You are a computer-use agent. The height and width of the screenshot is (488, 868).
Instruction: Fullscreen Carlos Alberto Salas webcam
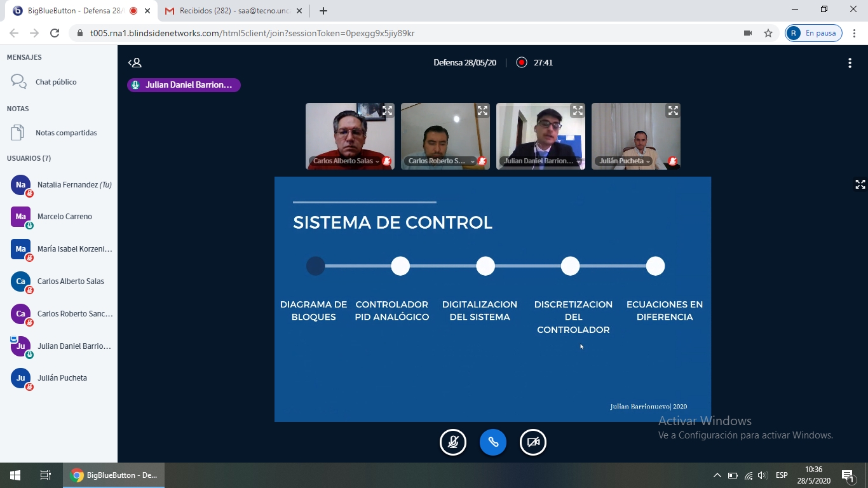387,111
